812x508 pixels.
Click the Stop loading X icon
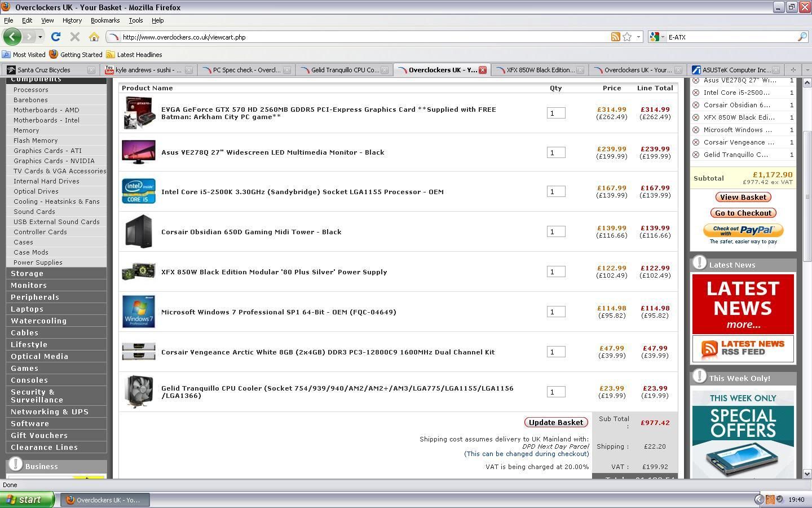(74, 37)
